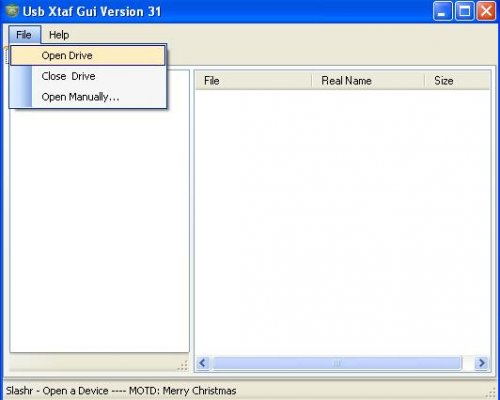Click left arrow of horizontal scrollbar
500x400 pixels.
pos(203,363)
